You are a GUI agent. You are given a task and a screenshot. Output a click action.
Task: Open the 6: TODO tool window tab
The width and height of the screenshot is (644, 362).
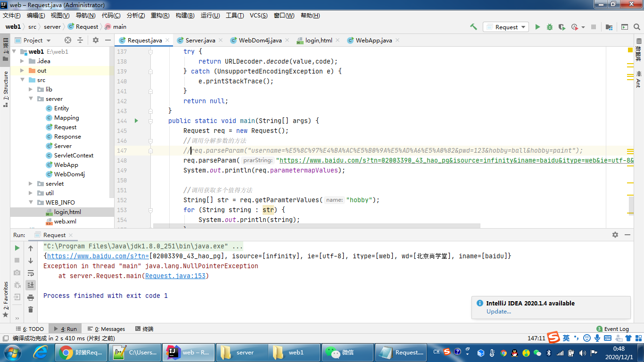(29, 329)
